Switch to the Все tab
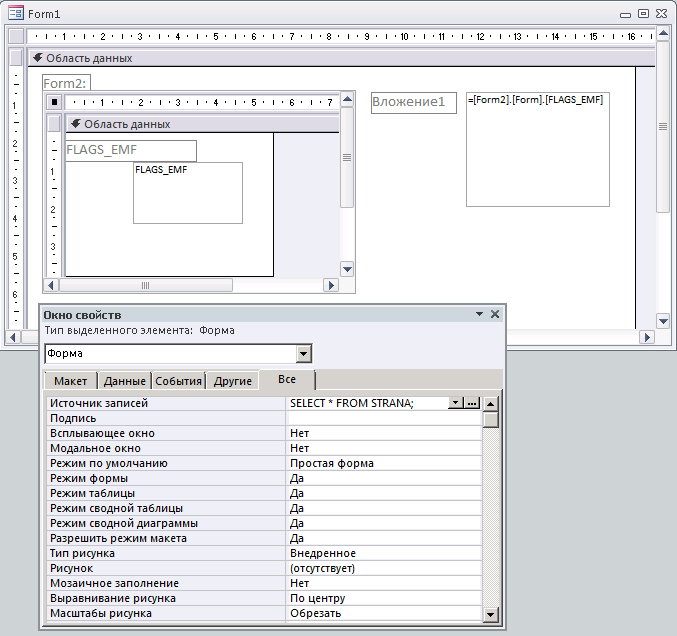 pos(287,380)
